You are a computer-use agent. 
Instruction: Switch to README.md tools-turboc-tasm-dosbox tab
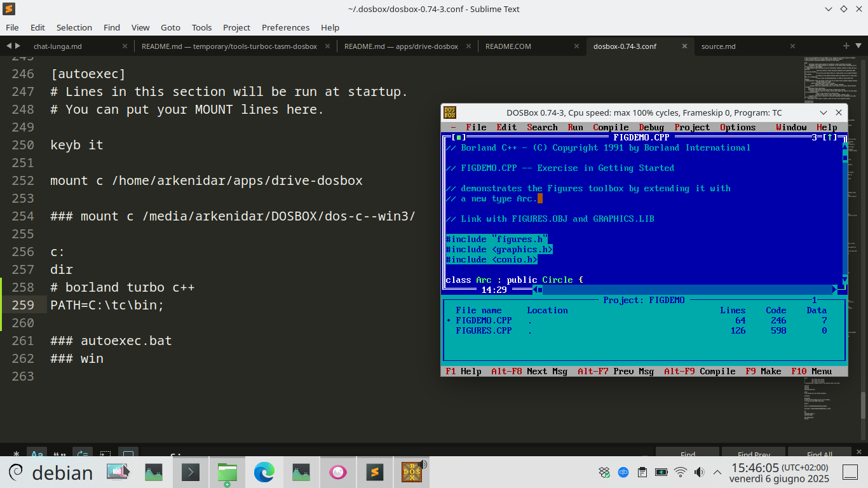click(x=229, y=46)
